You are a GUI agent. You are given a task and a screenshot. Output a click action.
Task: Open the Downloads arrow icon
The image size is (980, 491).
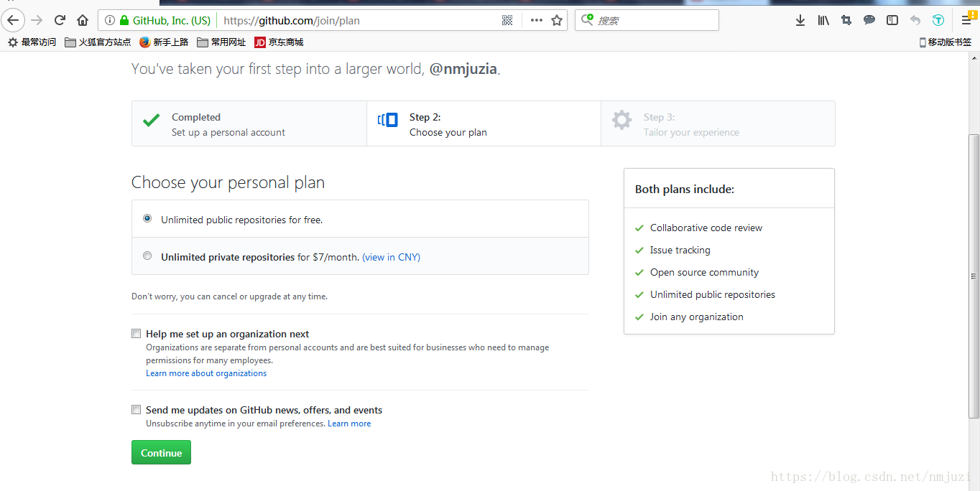point(800,20)
